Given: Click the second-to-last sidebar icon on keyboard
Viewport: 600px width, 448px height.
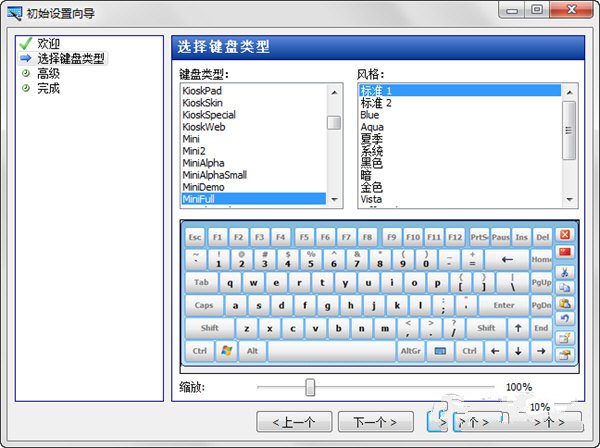Looking at the screenshot, I should (x=564, y=338).
